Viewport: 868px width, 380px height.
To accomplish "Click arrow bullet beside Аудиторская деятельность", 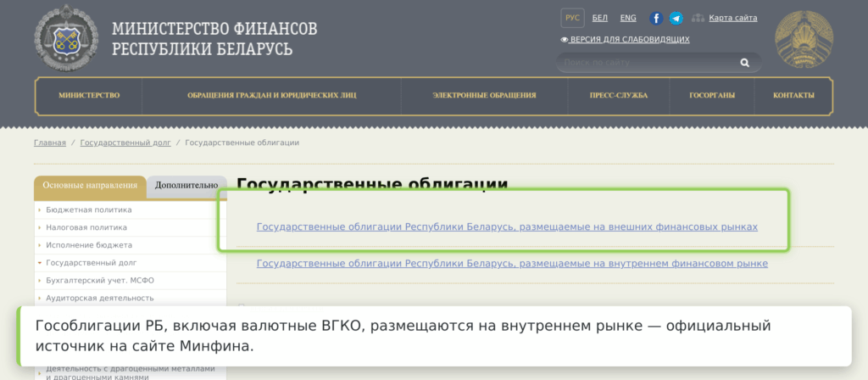I will coord(39,299).
